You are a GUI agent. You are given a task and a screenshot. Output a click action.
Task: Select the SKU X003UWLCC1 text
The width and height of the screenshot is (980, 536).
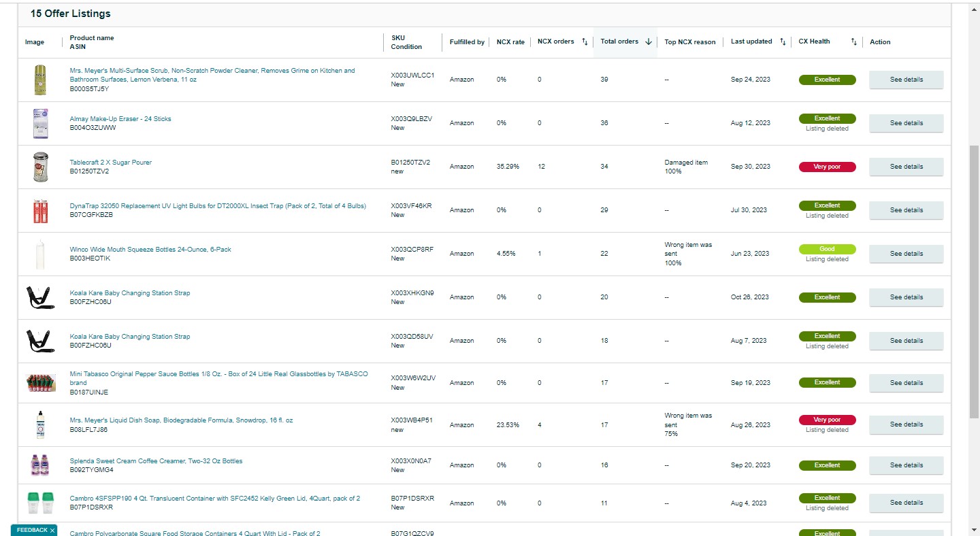tap(412, 75)
